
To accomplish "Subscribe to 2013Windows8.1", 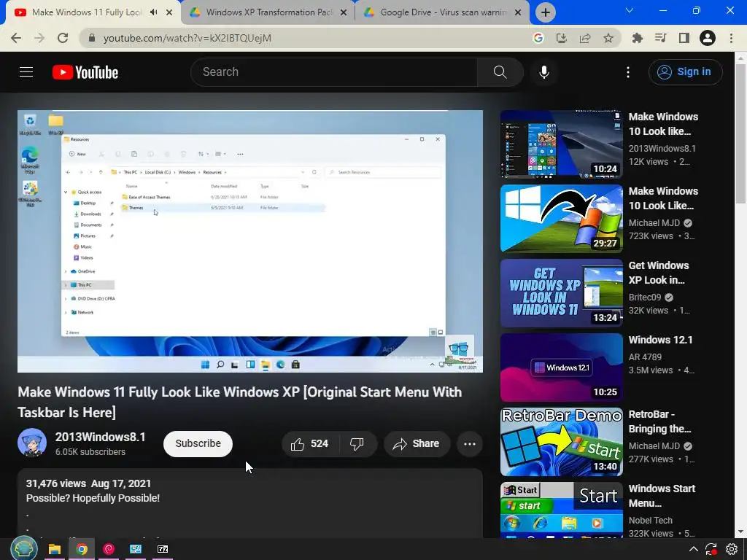I will [x=198, y=444].
